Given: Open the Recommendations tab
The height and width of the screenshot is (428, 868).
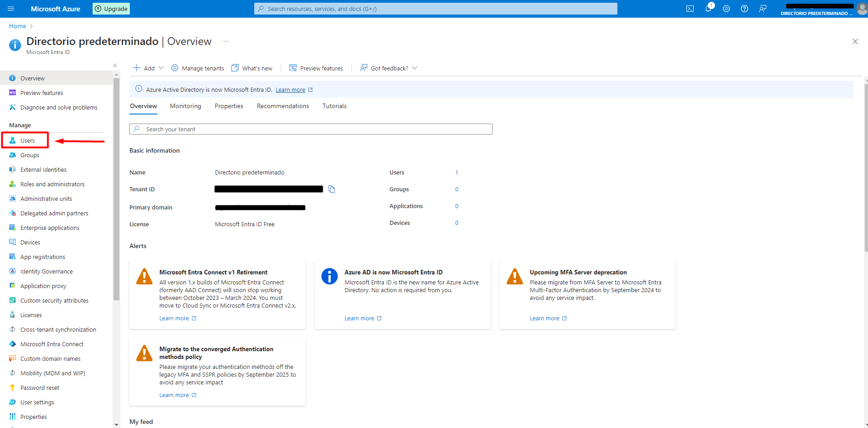Looking at the screenshot, I should (x=283, y=106).
